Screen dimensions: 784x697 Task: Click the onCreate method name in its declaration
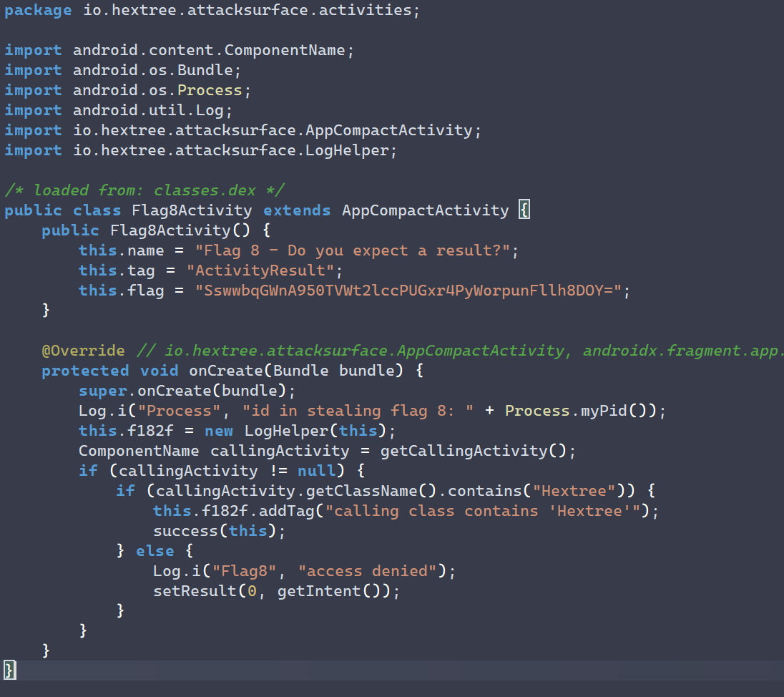226,371
